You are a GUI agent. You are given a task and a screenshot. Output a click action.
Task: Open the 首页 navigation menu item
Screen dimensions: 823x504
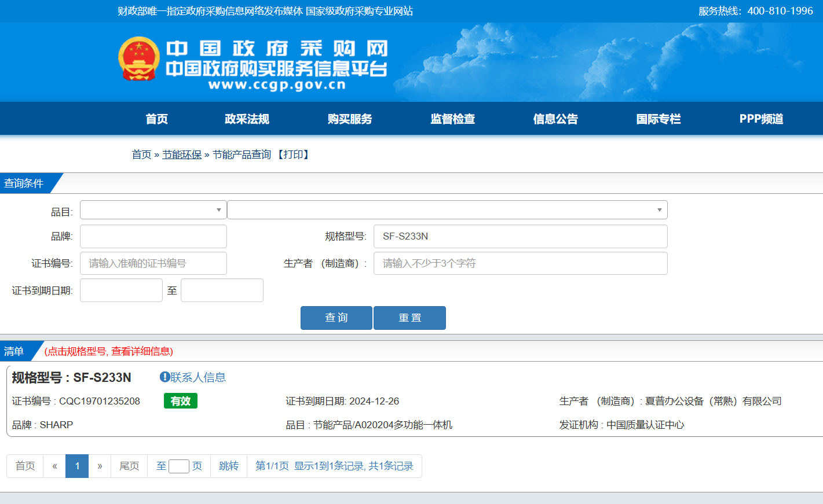[x=156, y=119]
